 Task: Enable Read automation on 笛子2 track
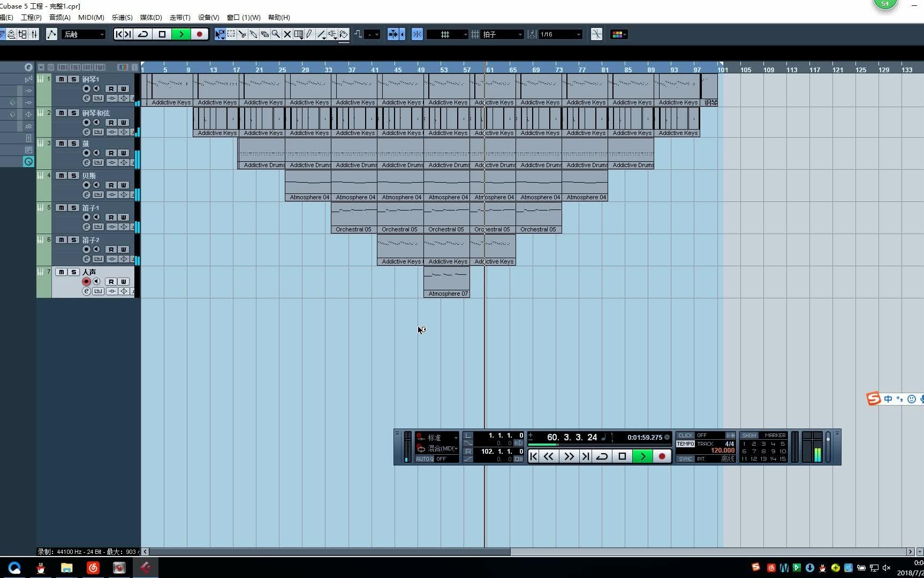(x=111, y=250)
